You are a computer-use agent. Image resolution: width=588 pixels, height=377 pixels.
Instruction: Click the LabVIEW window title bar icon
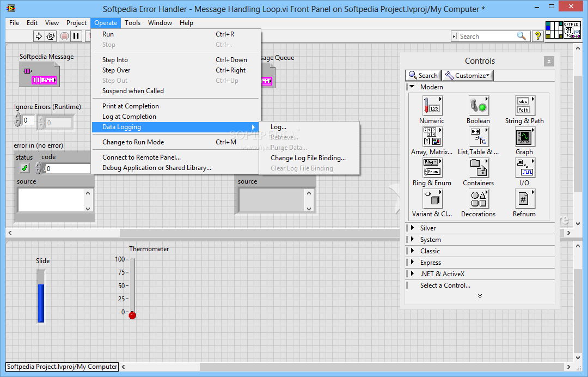click(x=11, y=8)
